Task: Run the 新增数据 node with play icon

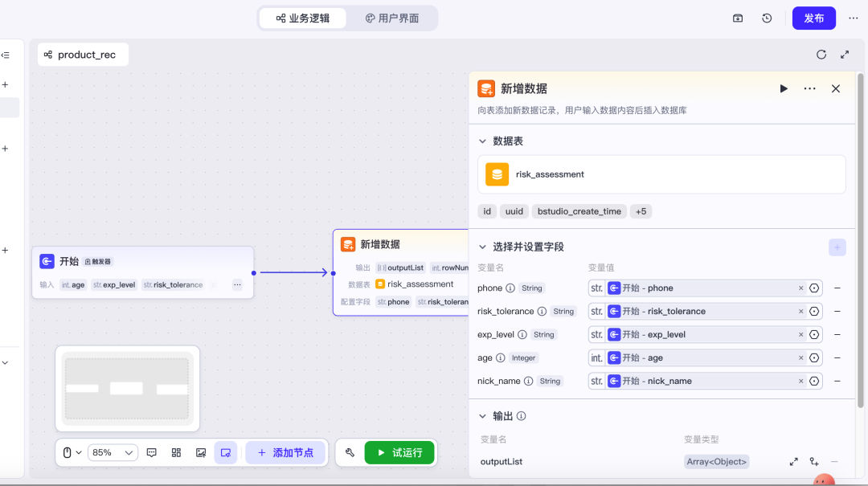Action: tap(784, 88)
